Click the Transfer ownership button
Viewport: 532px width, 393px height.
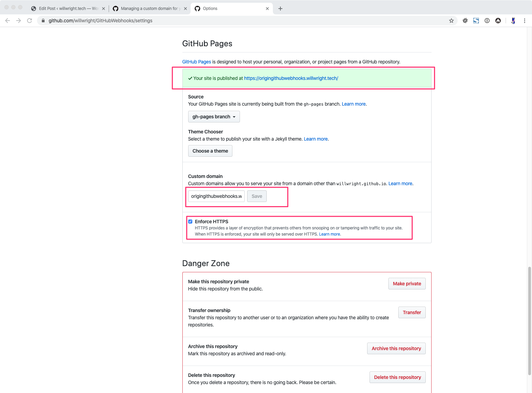tap(412, 312)
